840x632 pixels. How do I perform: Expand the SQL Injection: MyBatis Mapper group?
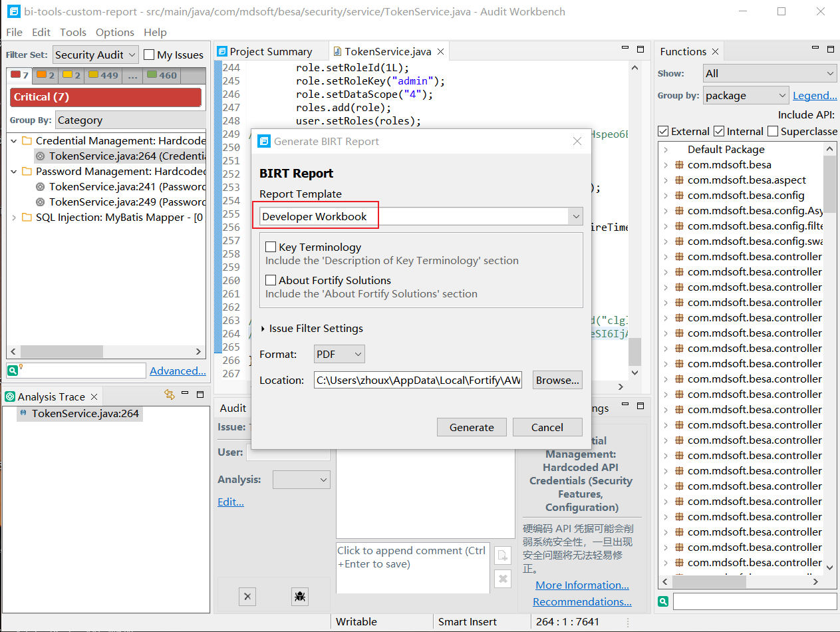click(x=14, y=218)
